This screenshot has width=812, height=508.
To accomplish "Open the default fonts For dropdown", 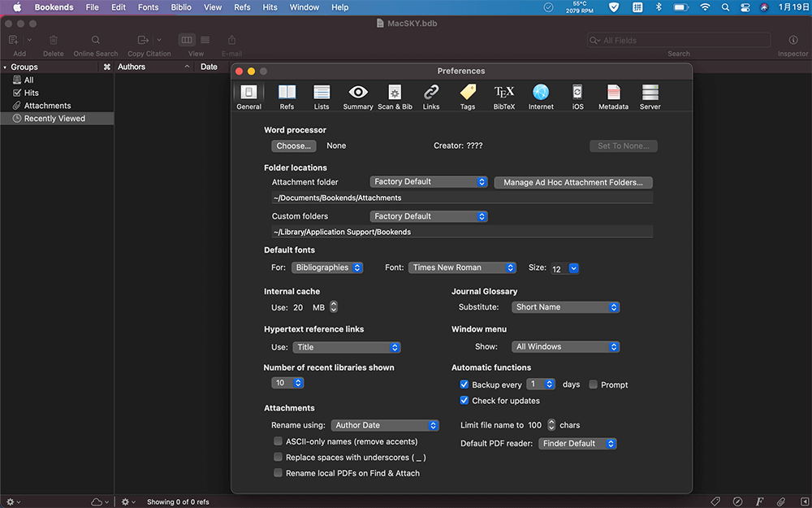I will pyautogui.click(x=326, y=267).
